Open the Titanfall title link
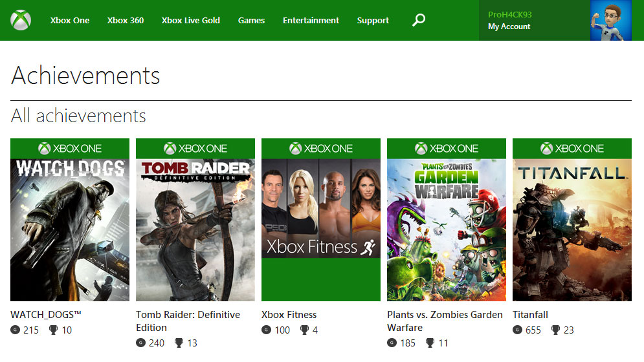644x362 pixels. point(530,315)
